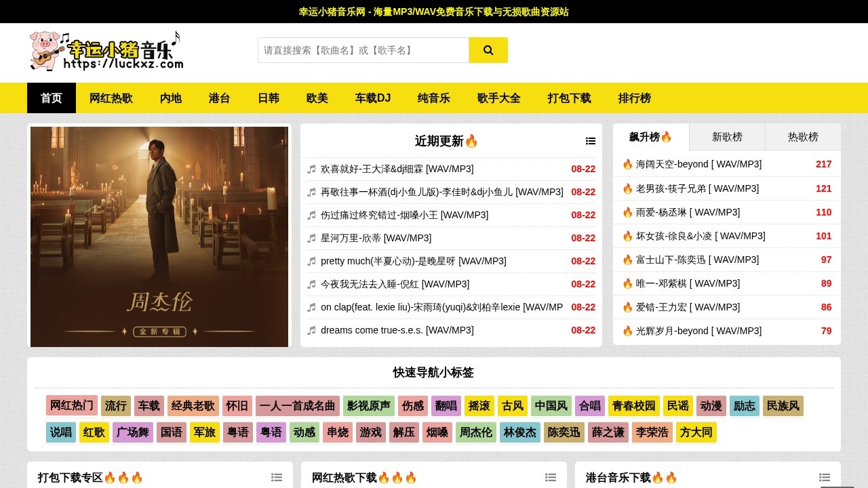868x488 pixels.
Task: Click the top banner site title text
Action: 434,12
